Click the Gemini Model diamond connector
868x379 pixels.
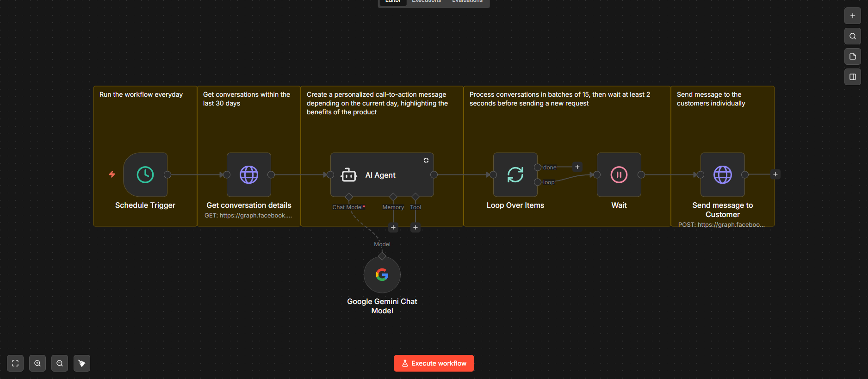click(382, 256)
